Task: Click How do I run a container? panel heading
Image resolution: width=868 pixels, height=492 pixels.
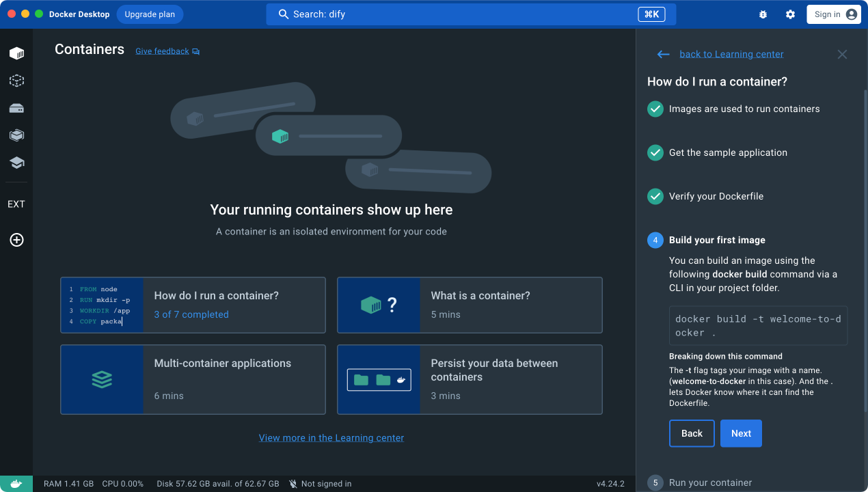Action: click(x=718, y=82)
